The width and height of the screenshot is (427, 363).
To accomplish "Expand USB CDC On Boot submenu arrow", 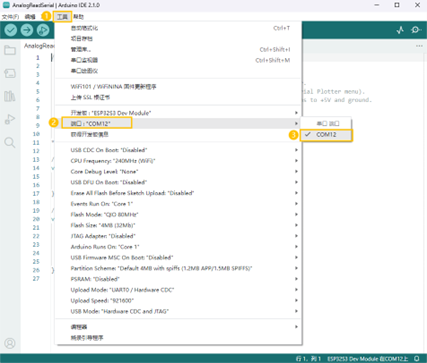I will (296, 150).
